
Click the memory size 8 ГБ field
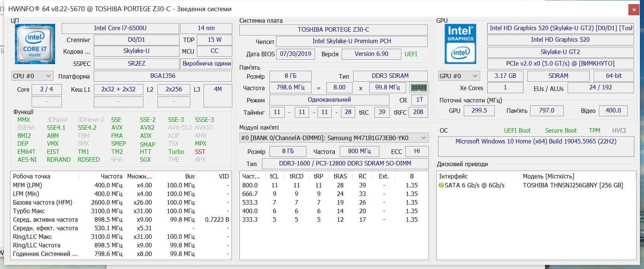(x=290, y=76)
